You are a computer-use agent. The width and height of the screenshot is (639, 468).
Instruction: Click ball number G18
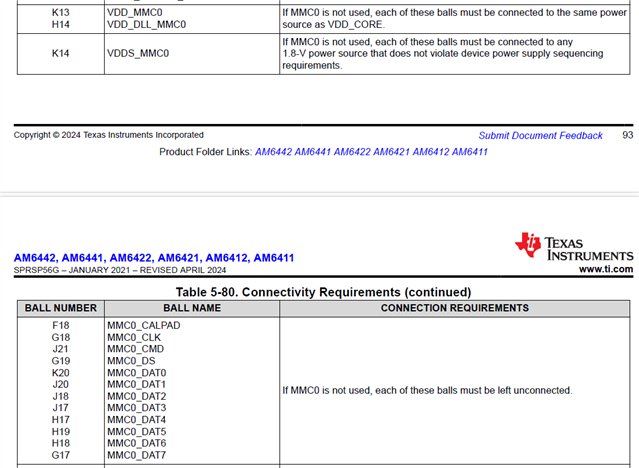(x=61, y=338)
